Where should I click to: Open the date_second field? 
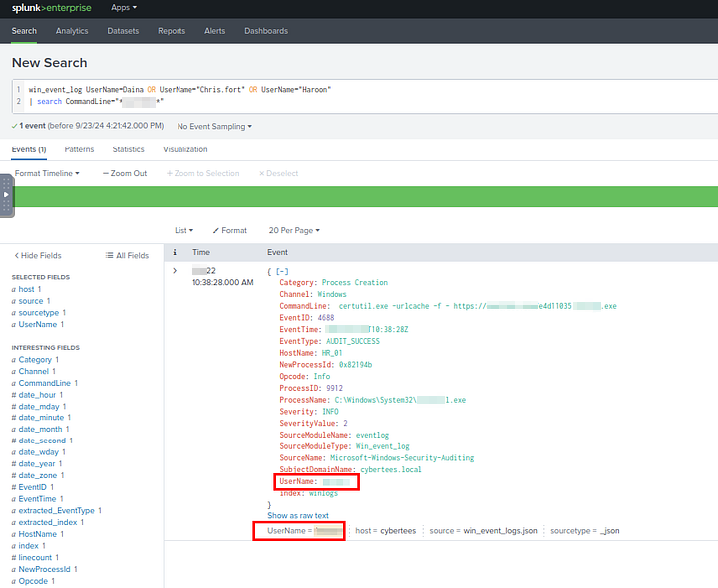point(42,441)
